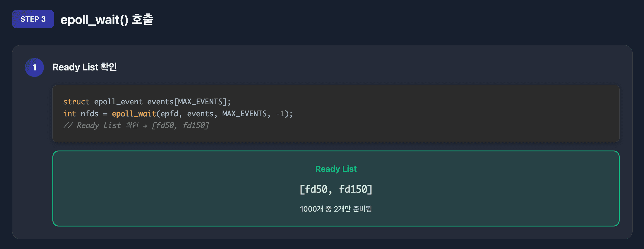Click the 1000개 중 2개만 준비됨 caption
Viewport: 644px width, 249px height.
pyautogui.click(x=336, y=209)
